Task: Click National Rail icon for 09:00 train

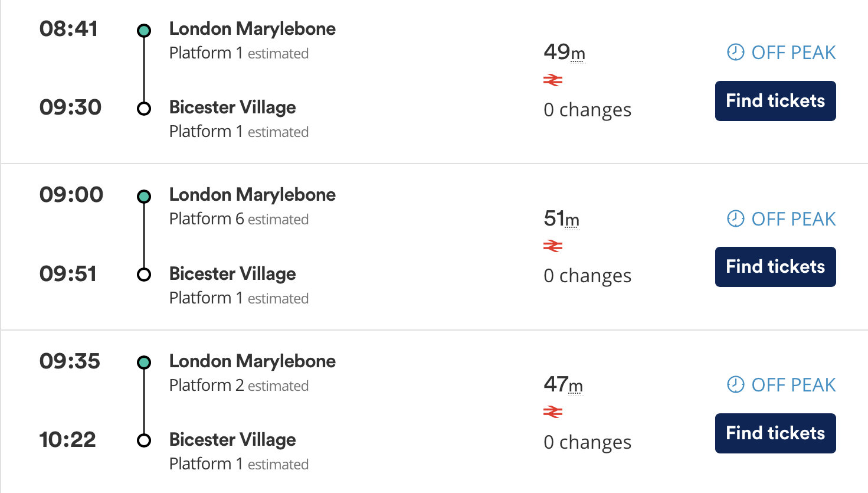Action: 553,246
